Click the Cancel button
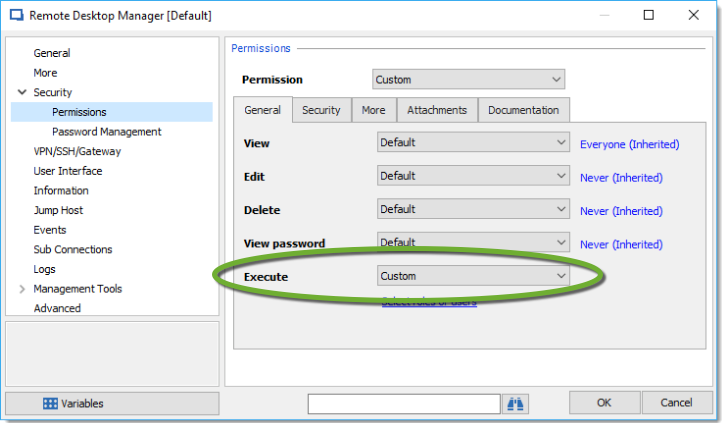The width and height of the screenshot is (722, 423). point(676,403)
